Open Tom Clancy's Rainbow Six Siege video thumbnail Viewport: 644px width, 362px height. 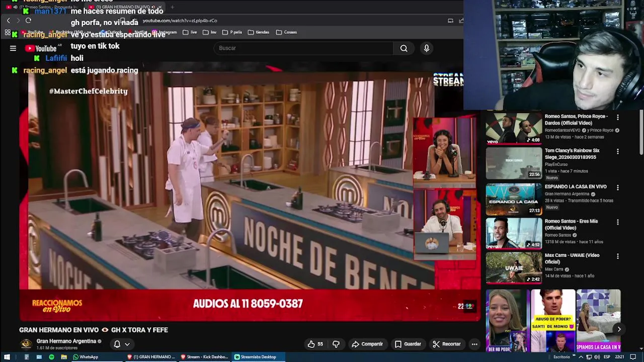[514, 163]
